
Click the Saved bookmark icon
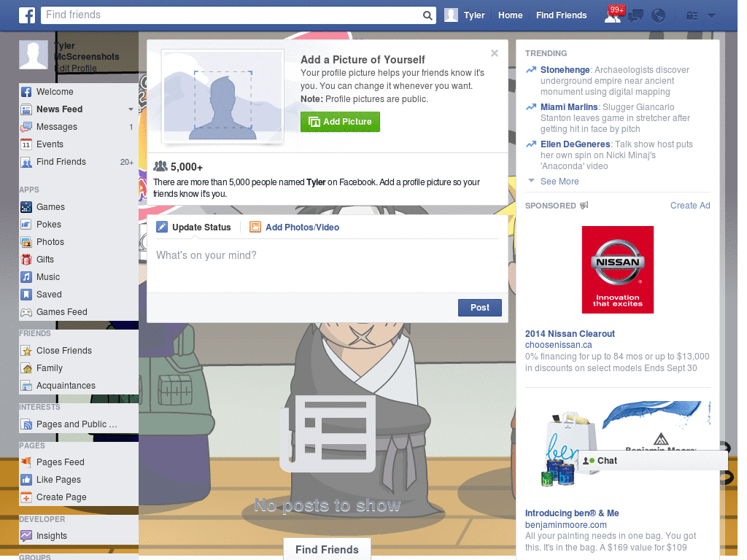[x=26, y=295]
